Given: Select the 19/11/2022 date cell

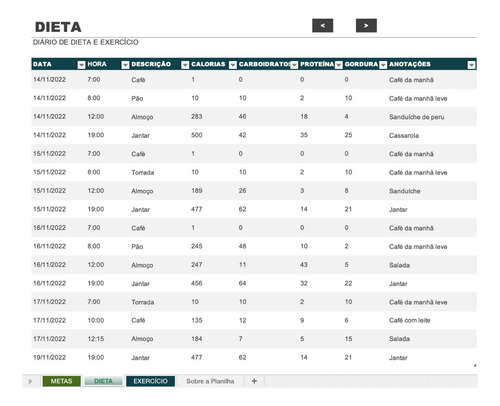Looking at the screenshot, I should pos(49,357).
